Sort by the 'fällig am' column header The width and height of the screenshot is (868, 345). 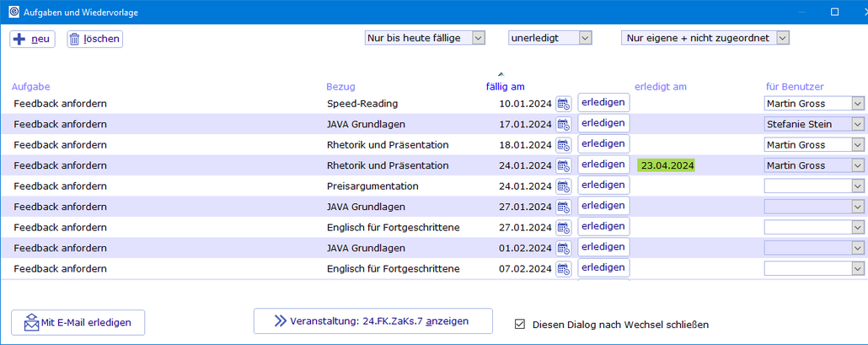click(x=505, y=86)
